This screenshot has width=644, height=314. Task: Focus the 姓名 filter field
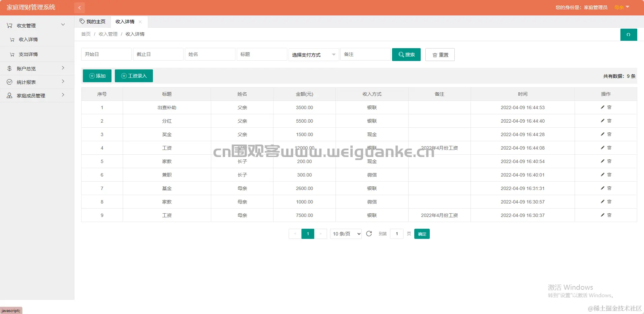[x=210, y=54]
